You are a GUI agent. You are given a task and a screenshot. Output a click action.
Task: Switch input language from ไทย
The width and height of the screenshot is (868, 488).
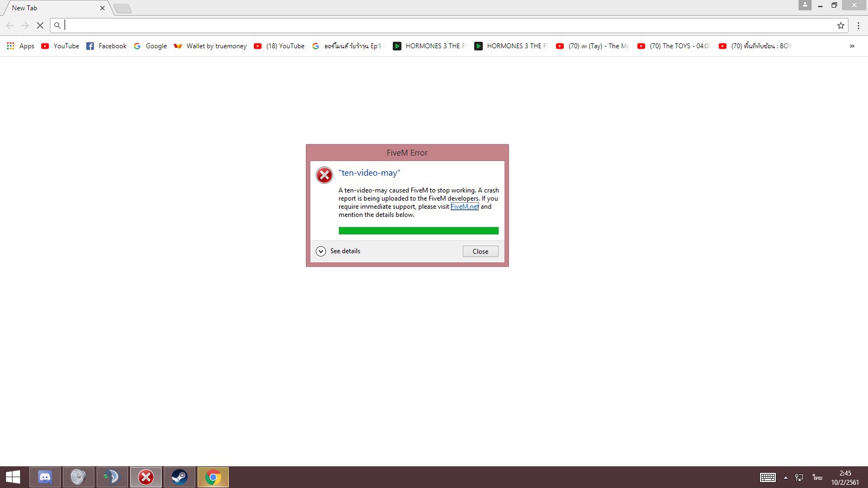[x=818, y=477]
